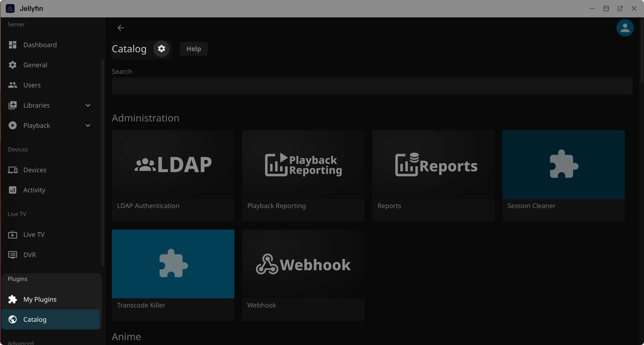
Task: Open Devices in the sidebar
Action: [35, 170]
